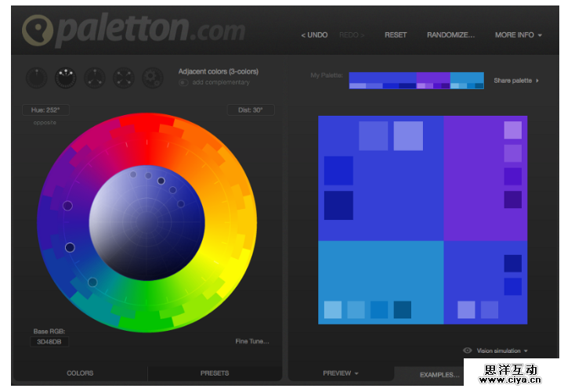Image resolution: width=564 pixels, height=392 pixels.
Task: Click the Undo button
Action: pyautogui.click(x=314, y=35)
